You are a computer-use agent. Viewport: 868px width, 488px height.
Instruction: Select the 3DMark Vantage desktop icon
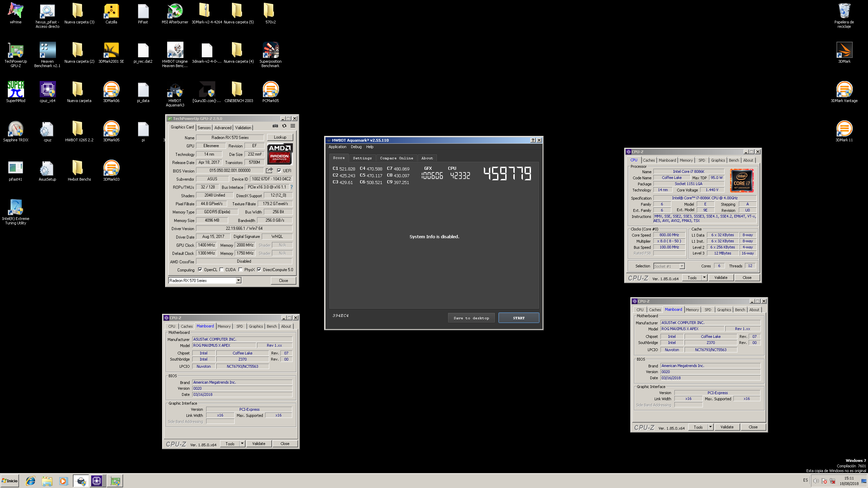point(844,92)
